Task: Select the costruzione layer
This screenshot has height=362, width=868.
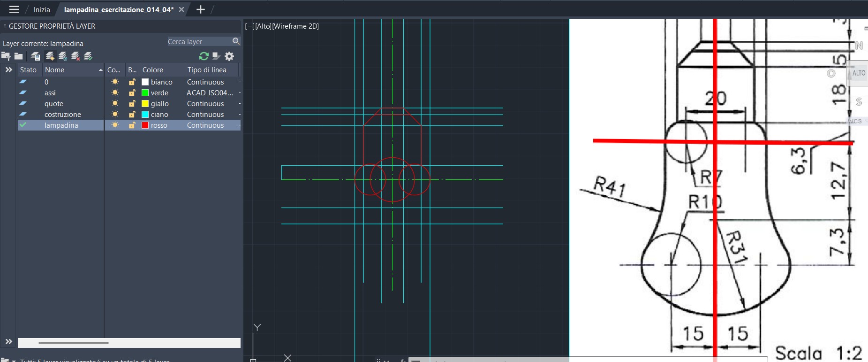Action: click(x=63, y=115)
